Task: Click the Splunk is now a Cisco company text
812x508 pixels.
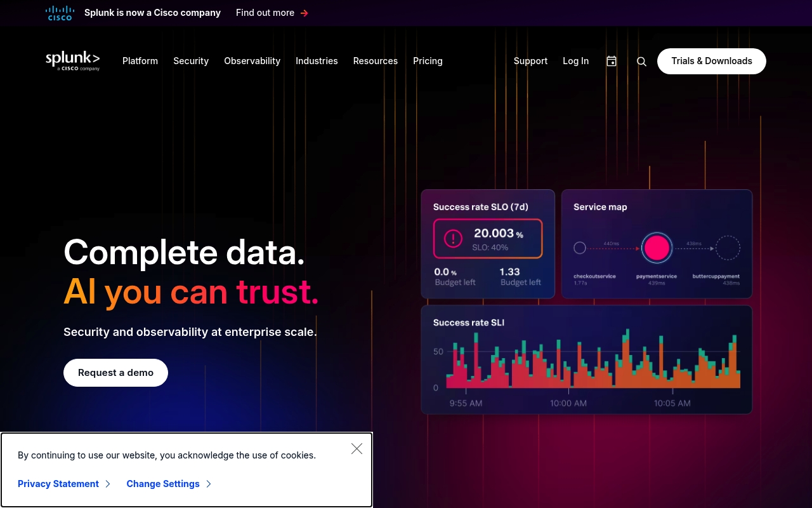Action: (152, 13)
